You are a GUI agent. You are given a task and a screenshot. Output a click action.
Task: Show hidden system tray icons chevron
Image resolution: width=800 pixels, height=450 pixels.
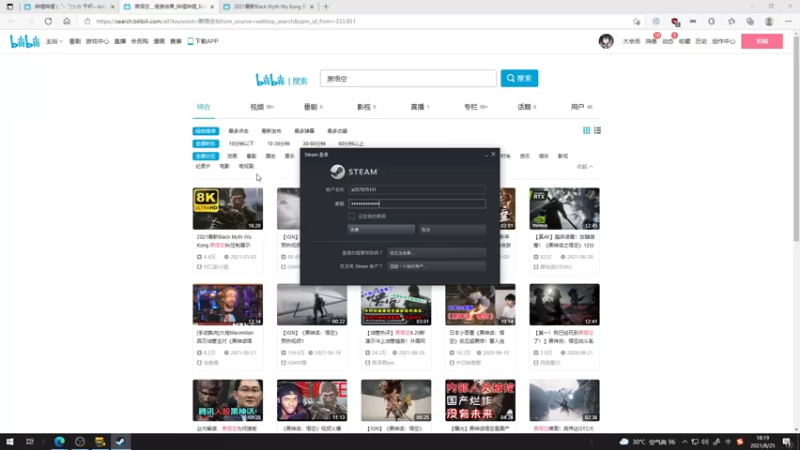[685, 442]
